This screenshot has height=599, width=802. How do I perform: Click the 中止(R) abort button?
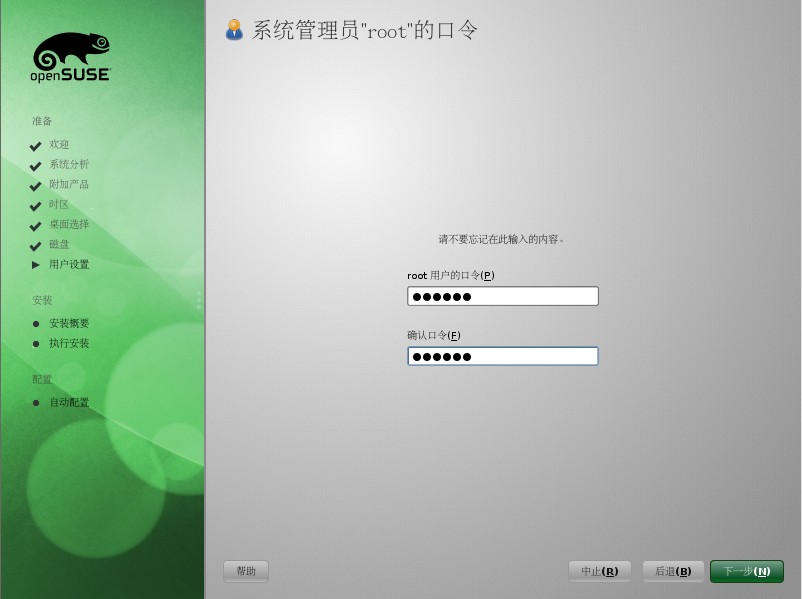pyautogui.click(x=599, y=571)
